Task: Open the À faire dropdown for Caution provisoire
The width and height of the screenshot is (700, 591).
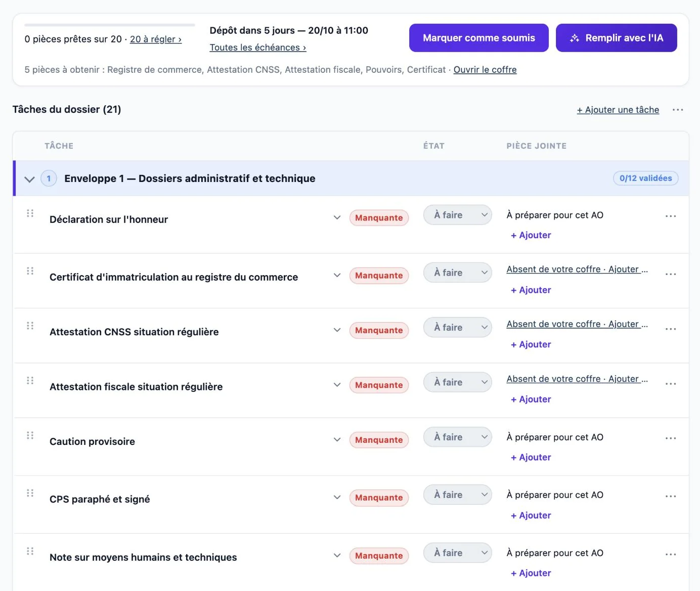Action: (457, 437)
